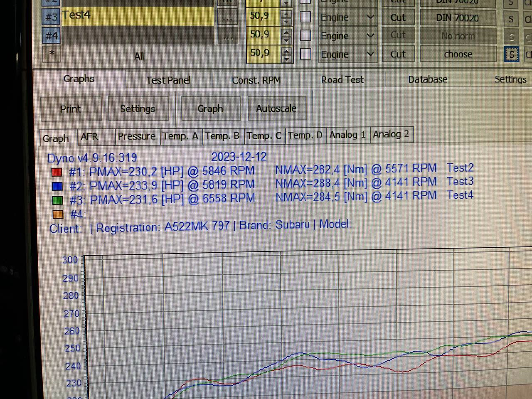Adjust the stepper arrows for row #4
The image size is (532, 399).
pos(286,35)
